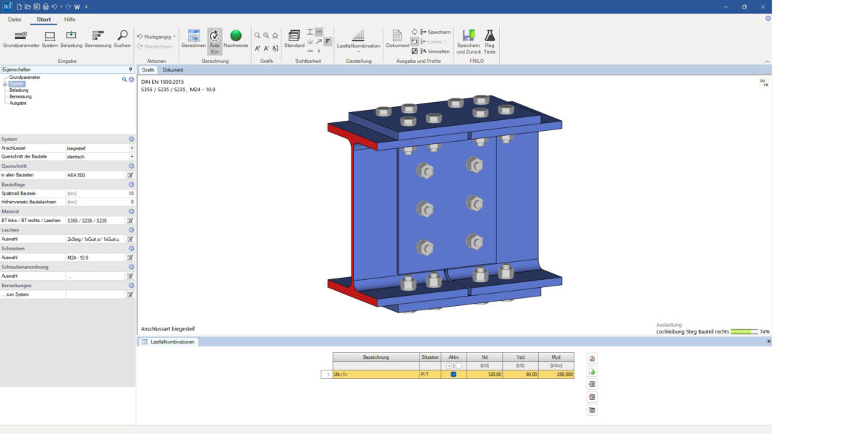868x434 pixels.
Task: Check the select-all box under Aktiv header
Action: (450, 366)
